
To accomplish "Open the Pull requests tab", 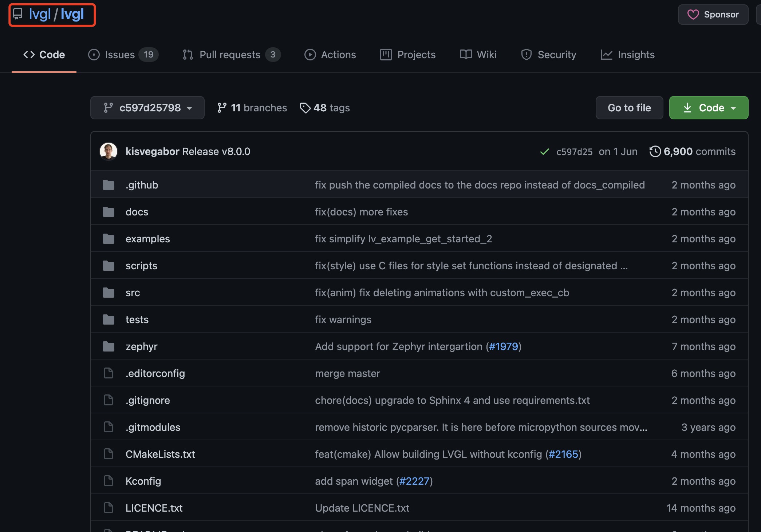I will [232, 55].
